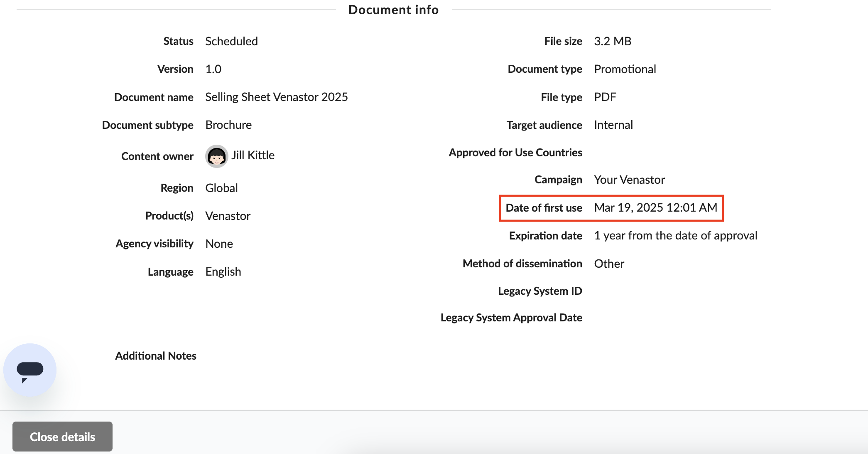
Task: Click the file size value 3.2 MB
Action: (613, 41)
